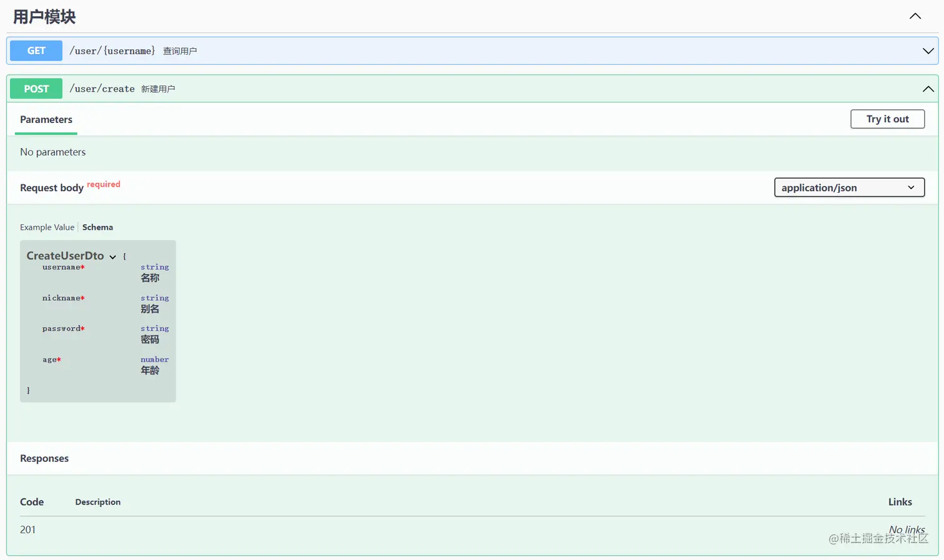The image size is (944, 560).
Task: Click the Code column header
Action: (32, 502)
